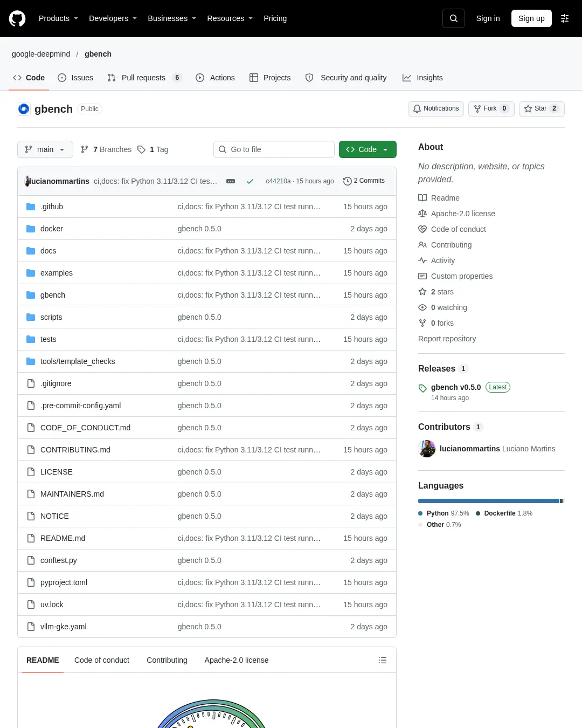Open the tools/template_checks folder
582x728 pixels.
[78, 361]
